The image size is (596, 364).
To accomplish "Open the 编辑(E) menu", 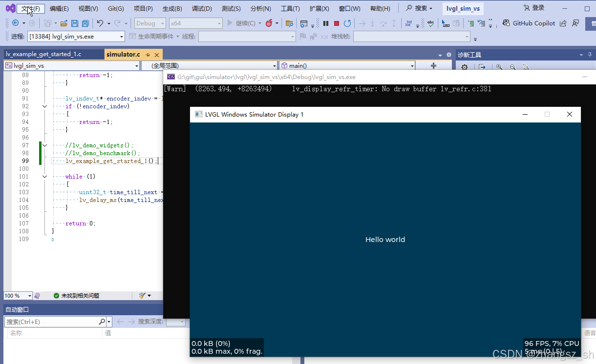I will tap(59, 8).
